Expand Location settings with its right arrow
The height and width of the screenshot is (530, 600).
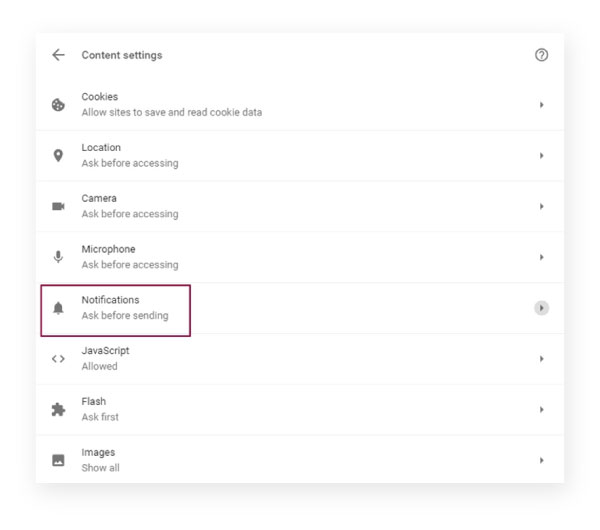point(541,155)
